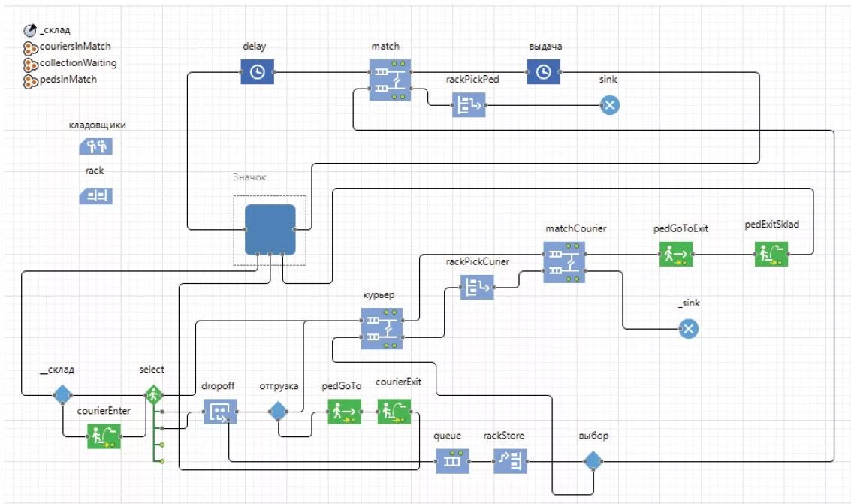
Task: Click the pedGoToExit block icon
Action: [676, 254]
